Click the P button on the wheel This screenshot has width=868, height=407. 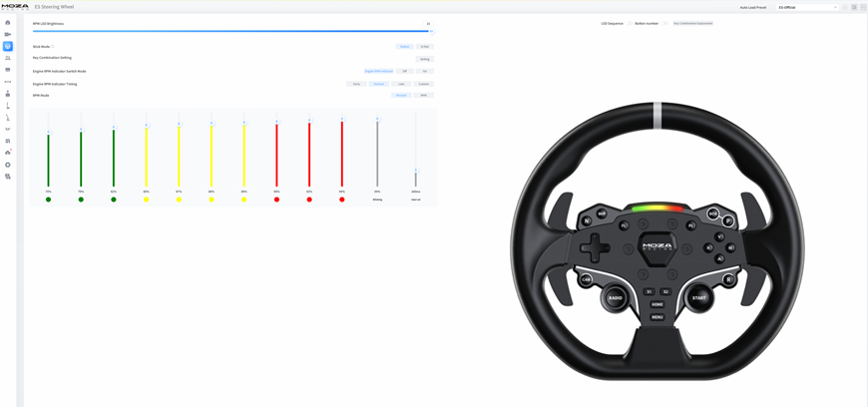tap(728, 220)
